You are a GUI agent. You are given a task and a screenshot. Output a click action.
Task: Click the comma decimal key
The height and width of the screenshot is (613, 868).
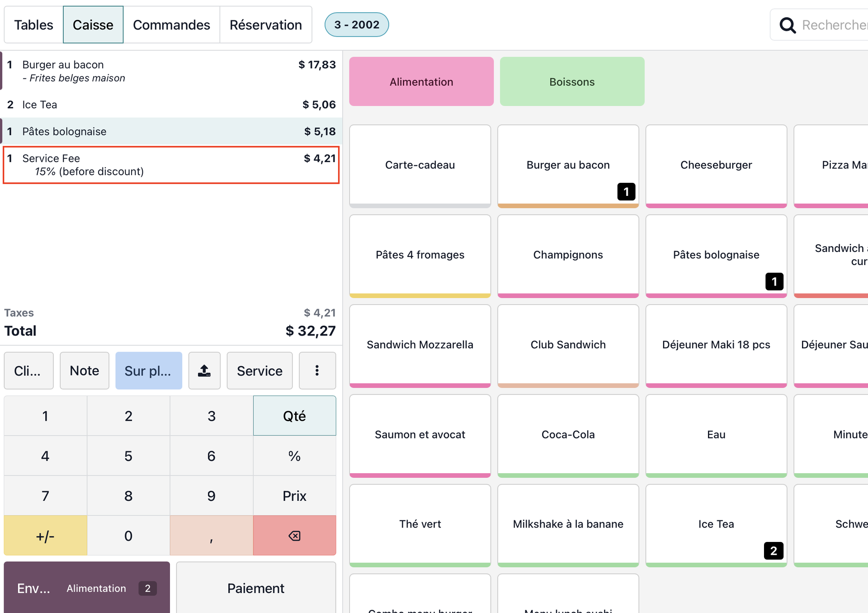[212, 536]
